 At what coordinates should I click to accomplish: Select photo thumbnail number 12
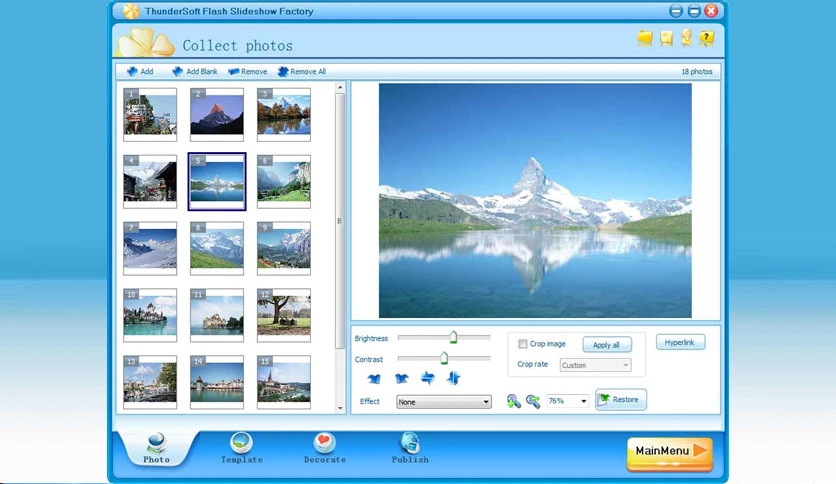pos(284,315)
